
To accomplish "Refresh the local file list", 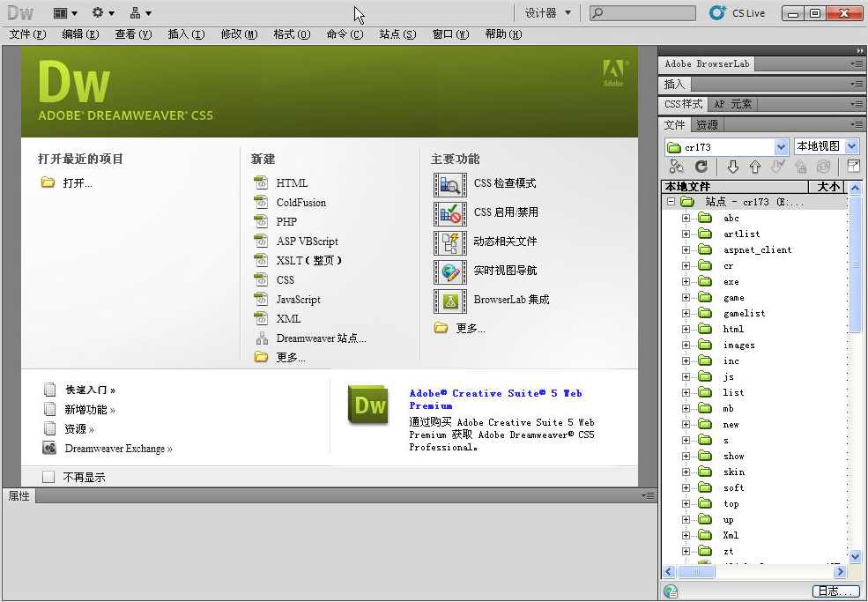I will (702, 166).
